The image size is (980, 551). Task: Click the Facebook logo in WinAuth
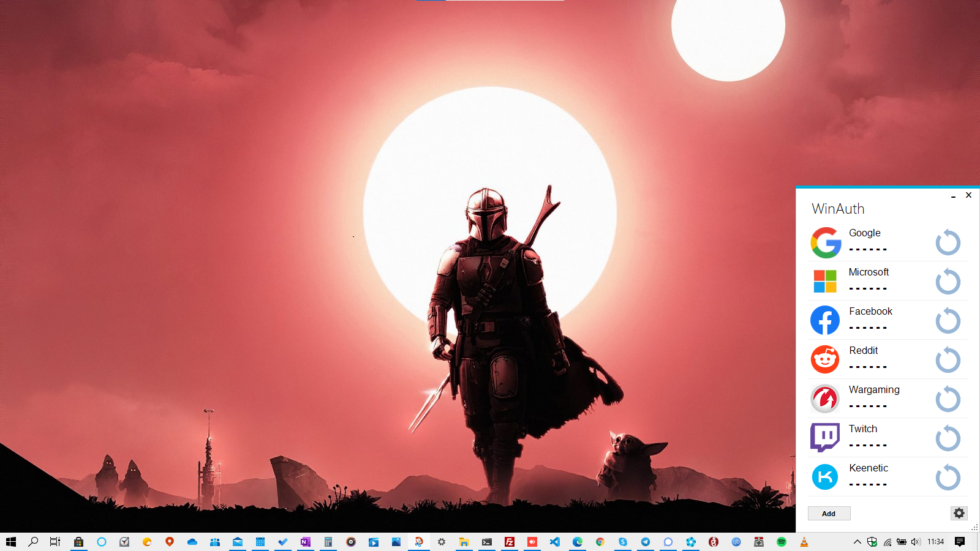coord(825,320)
